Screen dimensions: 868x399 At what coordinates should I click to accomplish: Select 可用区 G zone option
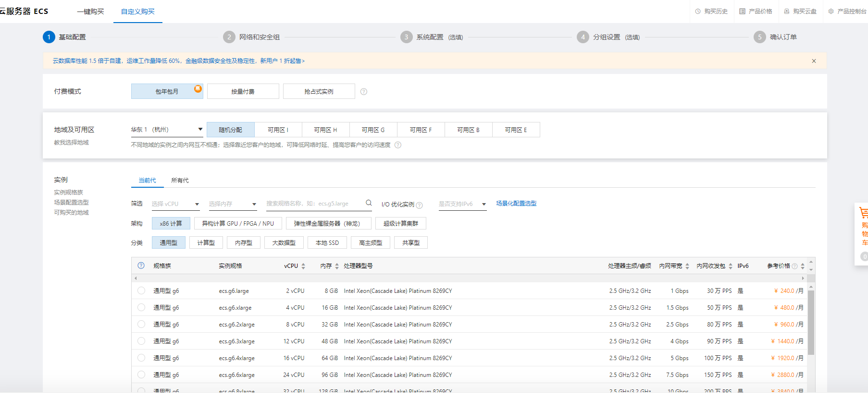(373, 130)
